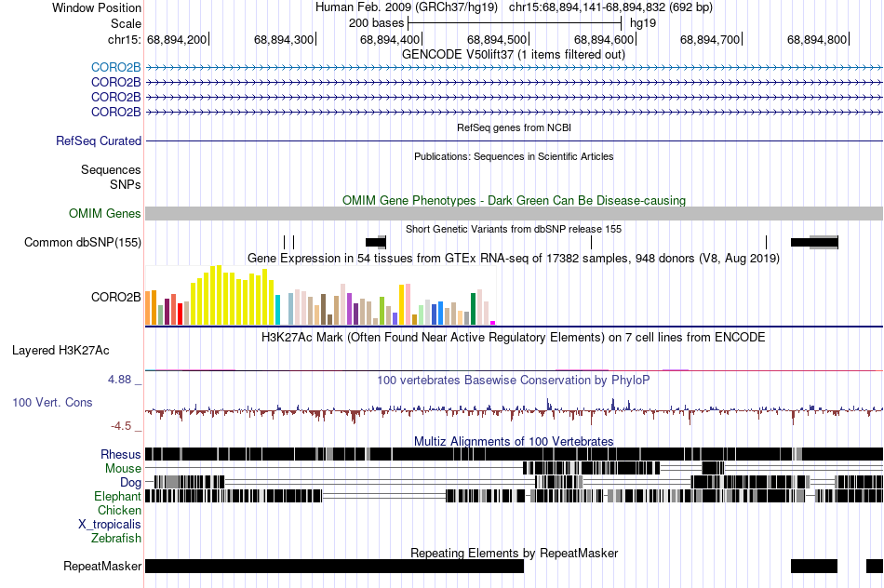
Task: Click the 4.88 PhyloP upper value
Action: 119,380
